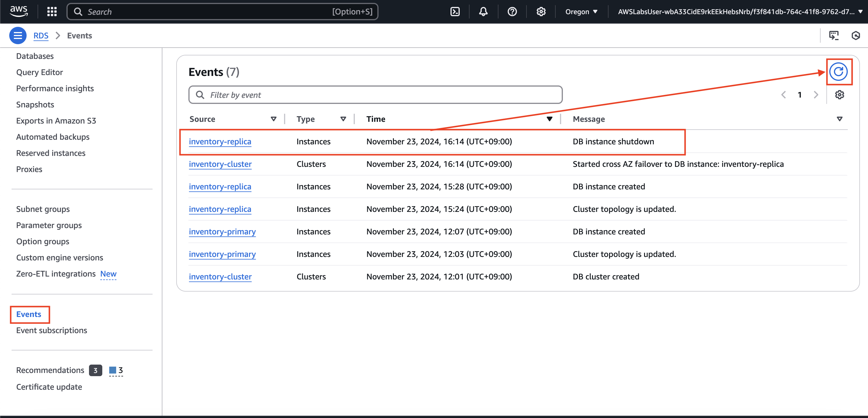Open Recommendations in the sidebar
The height and width of the screenshot is (418, 868).
point(50,370)
